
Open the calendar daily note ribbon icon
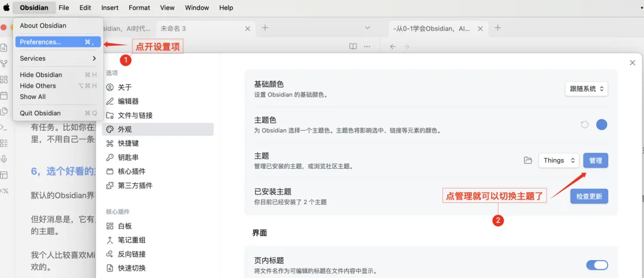point(4,95)
